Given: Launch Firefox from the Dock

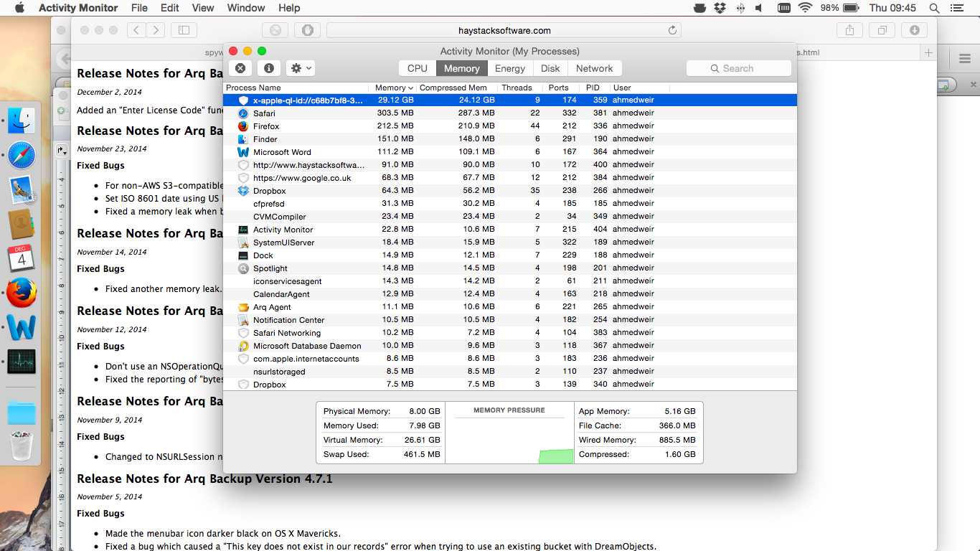Looking at the screenshot, I should click(x=22, y=293).
